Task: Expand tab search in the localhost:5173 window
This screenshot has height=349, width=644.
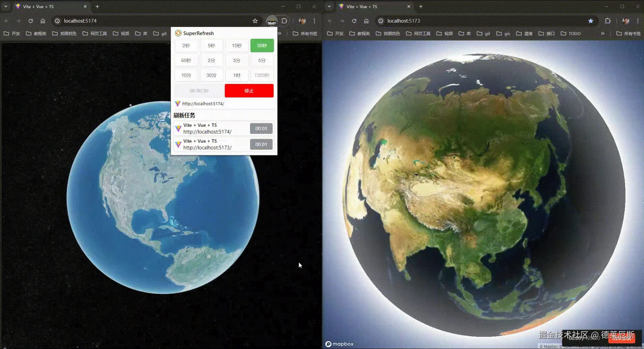Action: coord(329,6)
